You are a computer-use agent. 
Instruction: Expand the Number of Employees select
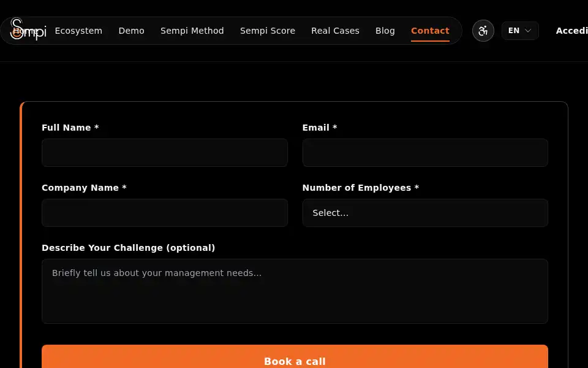[425, 213]
